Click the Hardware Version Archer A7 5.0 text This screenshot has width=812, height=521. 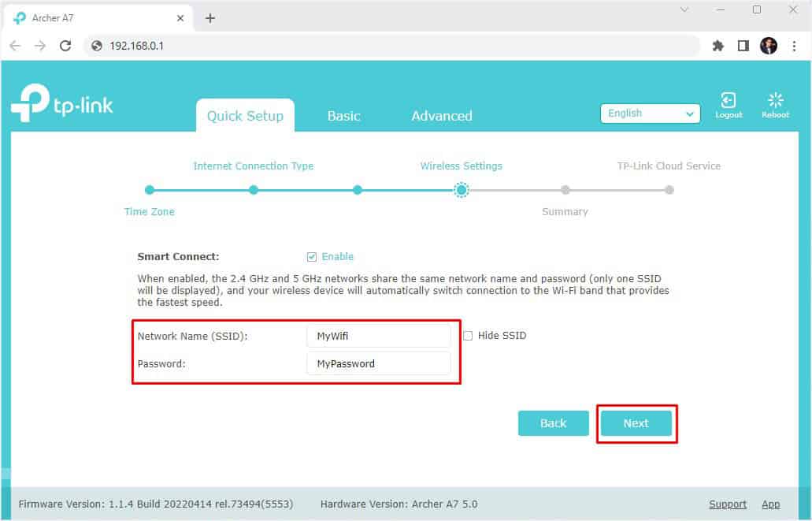[x=399, y=504]
